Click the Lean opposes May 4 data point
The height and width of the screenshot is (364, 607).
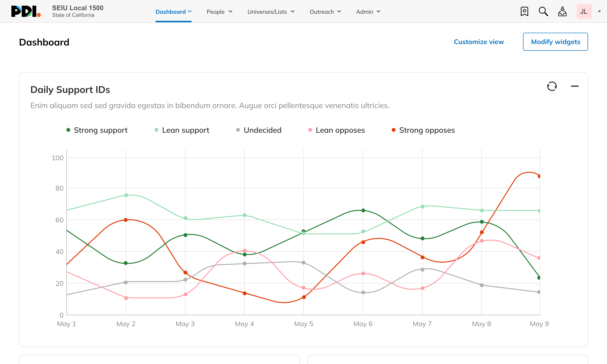click(x=245, y=251)
